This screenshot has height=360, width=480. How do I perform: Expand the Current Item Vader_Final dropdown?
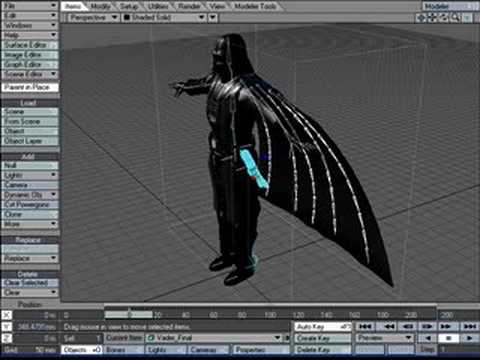click(278, 338)
